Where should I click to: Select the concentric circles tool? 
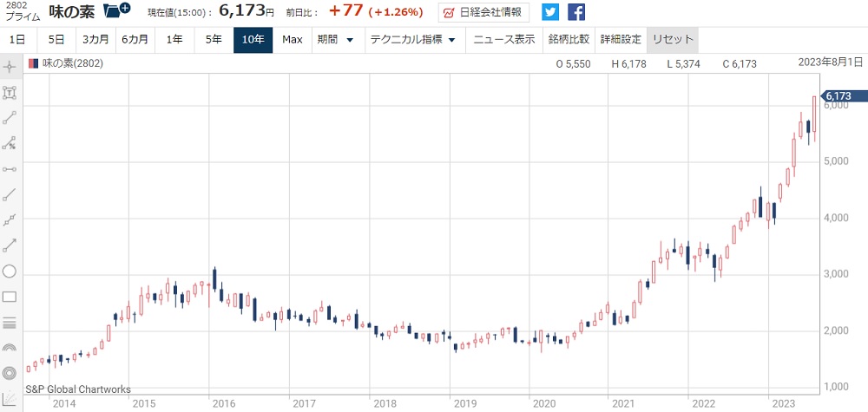point(10,373)
